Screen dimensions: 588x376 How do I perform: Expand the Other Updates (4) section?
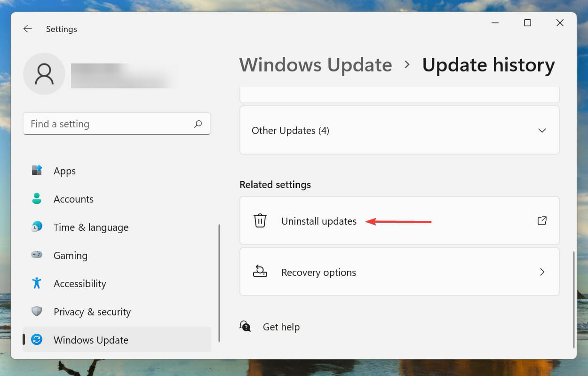coord(399,130)
